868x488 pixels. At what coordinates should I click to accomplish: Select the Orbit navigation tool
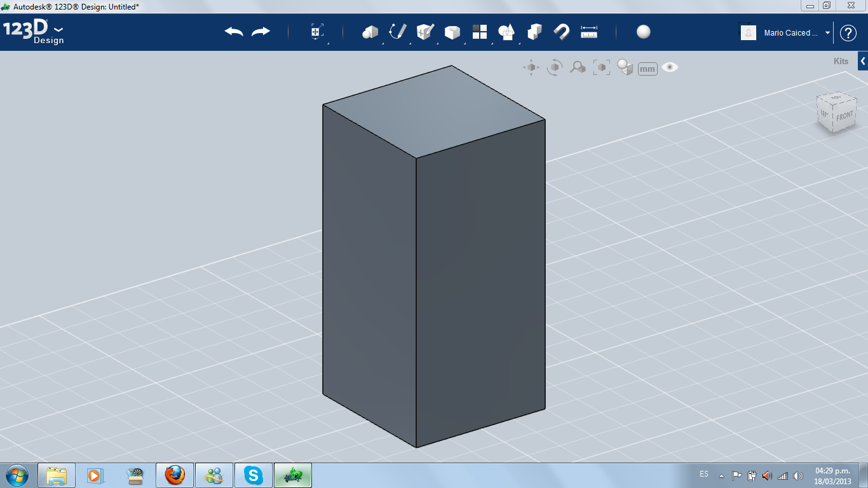point(555,67)
